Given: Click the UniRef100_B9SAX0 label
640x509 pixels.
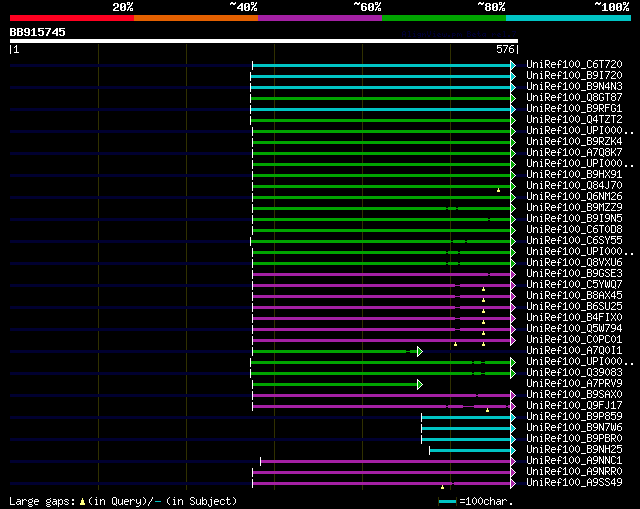Looking at the screenshot, I should tap(574, 395).
